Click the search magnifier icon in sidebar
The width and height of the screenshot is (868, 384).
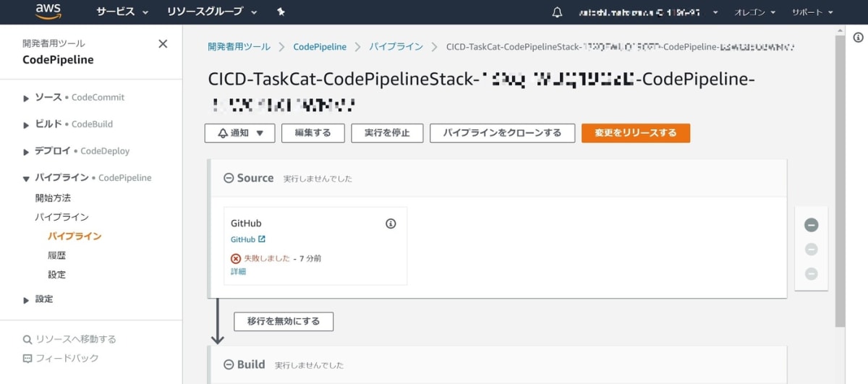(x=27, y=339)
